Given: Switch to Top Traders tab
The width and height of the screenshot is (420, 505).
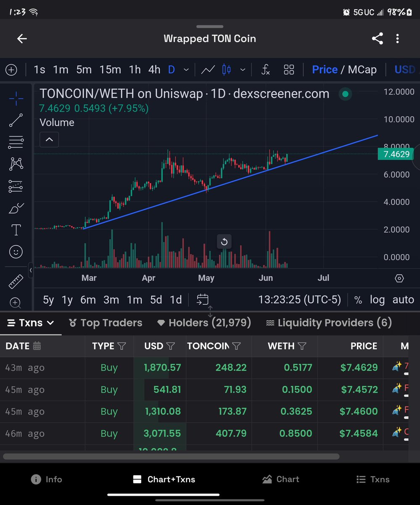Looking at the screenshot, I should click(106, 323).
